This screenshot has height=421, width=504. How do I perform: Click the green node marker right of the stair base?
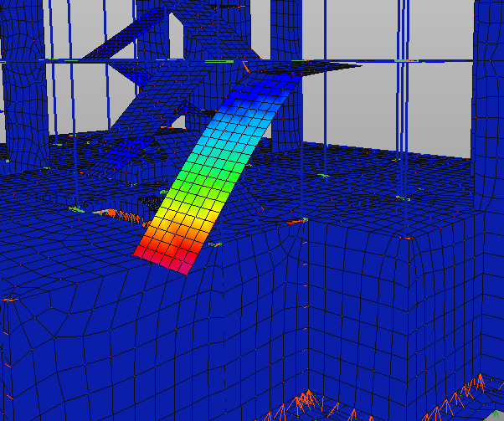tap(214, 244)
